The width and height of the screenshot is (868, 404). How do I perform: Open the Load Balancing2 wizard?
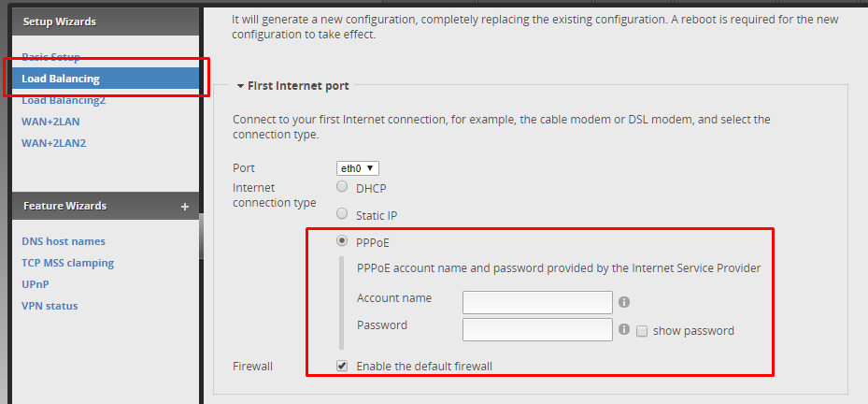[x=64, y=100]
